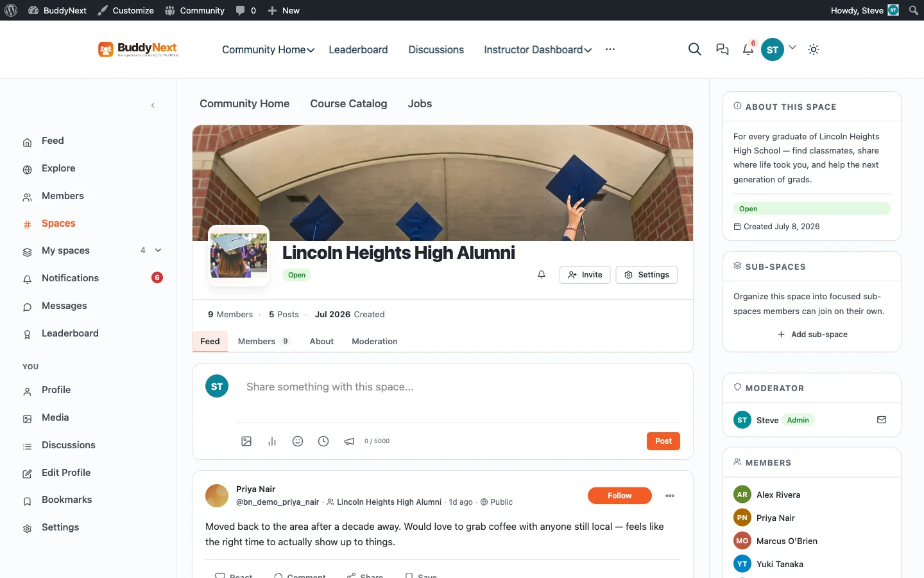Select the space Feed tab
Viewport: 924px width, 578px height.
tap(210, 341)
